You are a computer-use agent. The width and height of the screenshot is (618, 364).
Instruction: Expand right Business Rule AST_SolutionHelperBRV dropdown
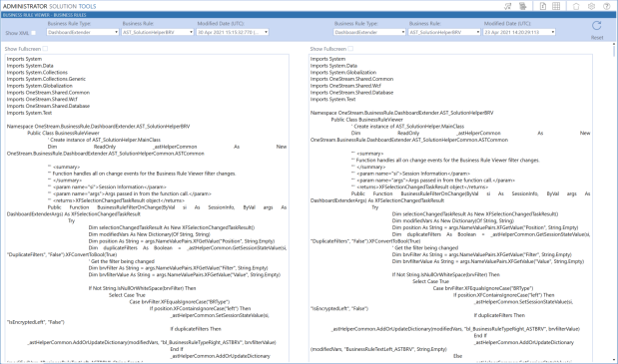[444, 32]
